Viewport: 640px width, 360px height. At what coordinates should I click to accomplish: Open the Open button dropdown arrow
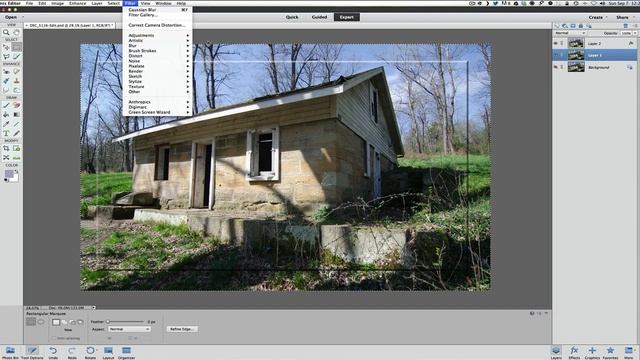pyautogui.click(x=23, y=17)
